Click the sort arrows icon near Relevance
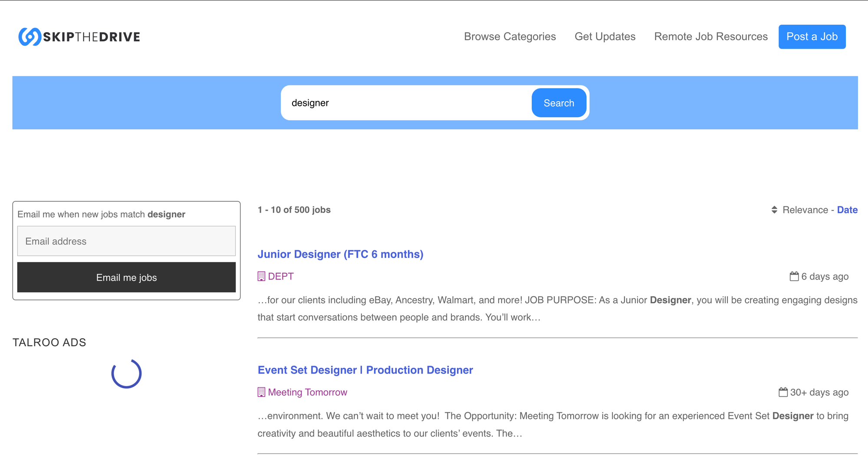Viewport: 868px width, 471px height. (x=774, y=210)
